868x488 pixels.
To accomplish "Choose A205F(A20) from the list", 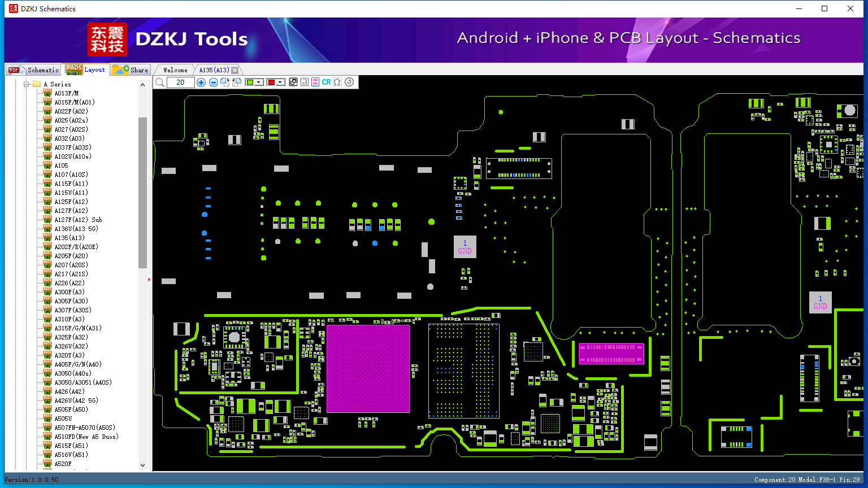I will pos(71,256).
